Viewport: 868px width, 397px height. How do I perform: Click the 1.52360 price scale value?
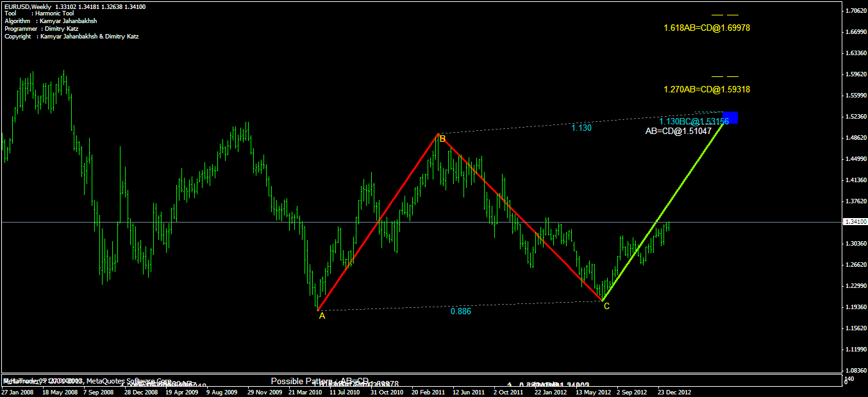[x=856, y=117]
